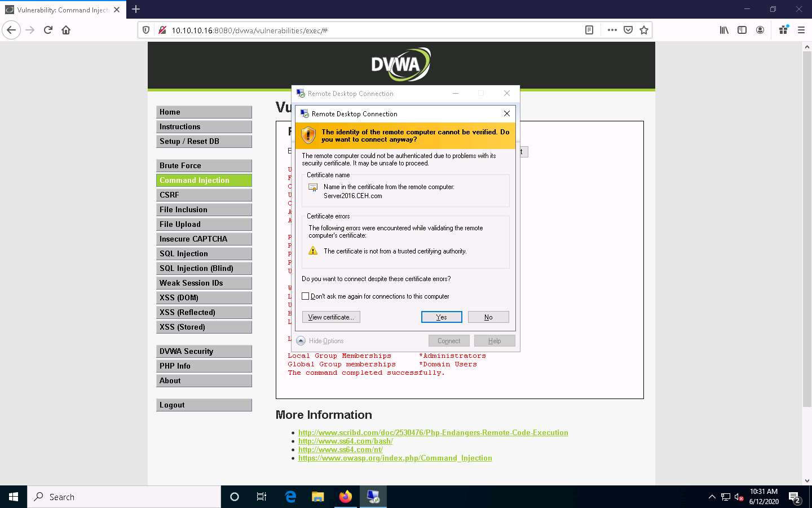812x508 pixels.
Task: Open the View certificate dialog
Action: (x=330, y=317)
